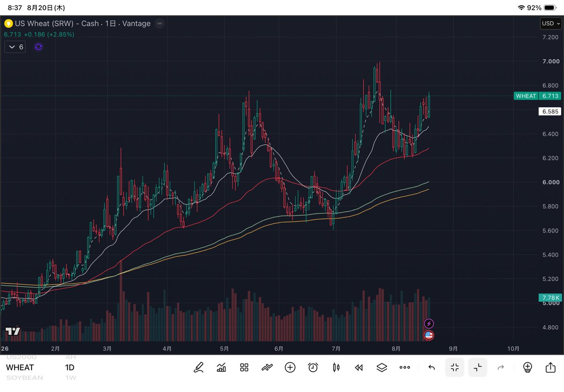Tap the 9月 label on time axis
Image resolution: width=564 pixels, height=392 pixels.
pos(453,349)
